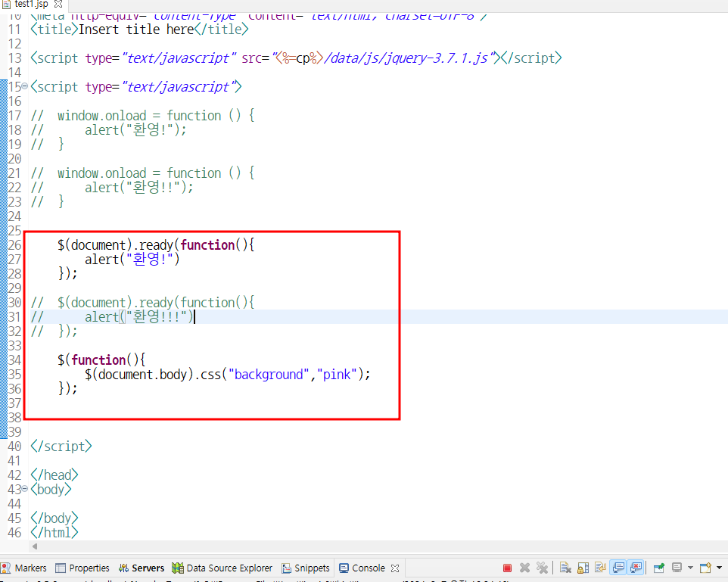Collapse the body block at line 43

click(25, 489)
